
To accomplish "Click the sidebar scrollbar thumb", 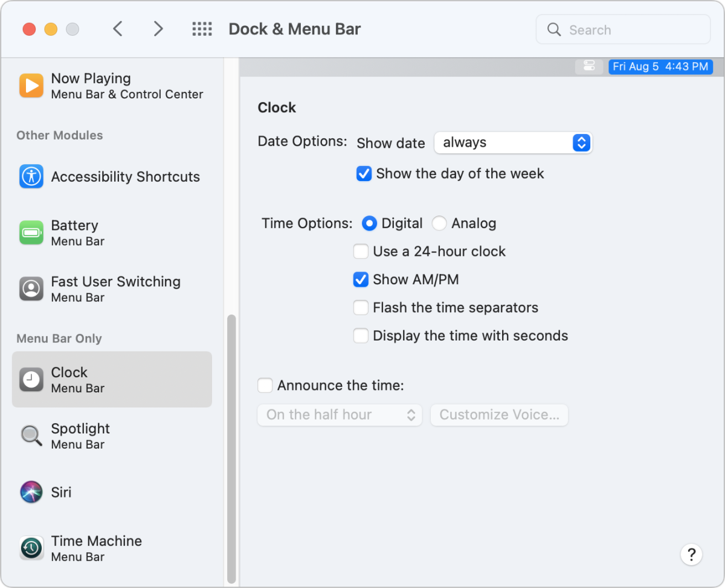I will click(x=231, y=449).
